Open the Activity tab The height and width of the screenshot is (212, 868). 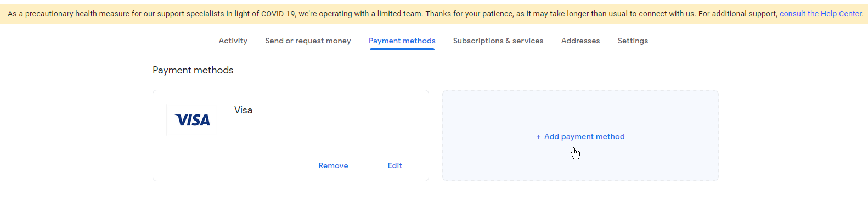(x=233, y=41)
